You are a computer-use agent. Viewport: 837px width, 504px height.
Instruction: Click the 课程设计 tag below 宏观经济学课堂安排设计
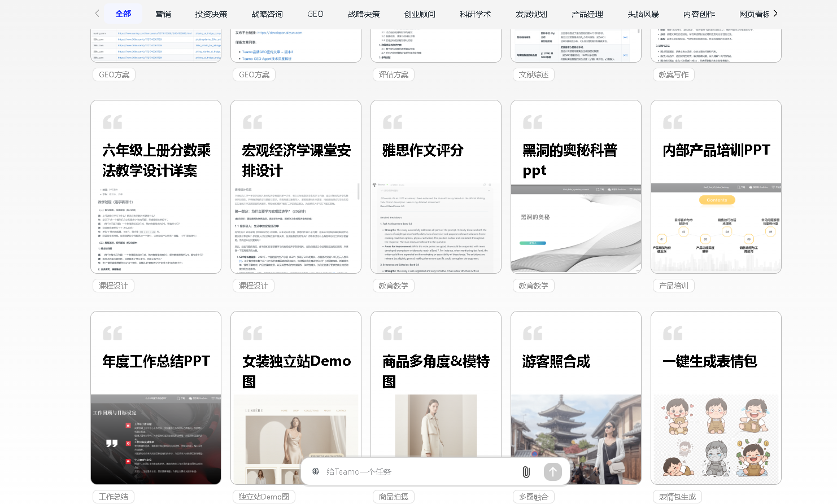254,285
